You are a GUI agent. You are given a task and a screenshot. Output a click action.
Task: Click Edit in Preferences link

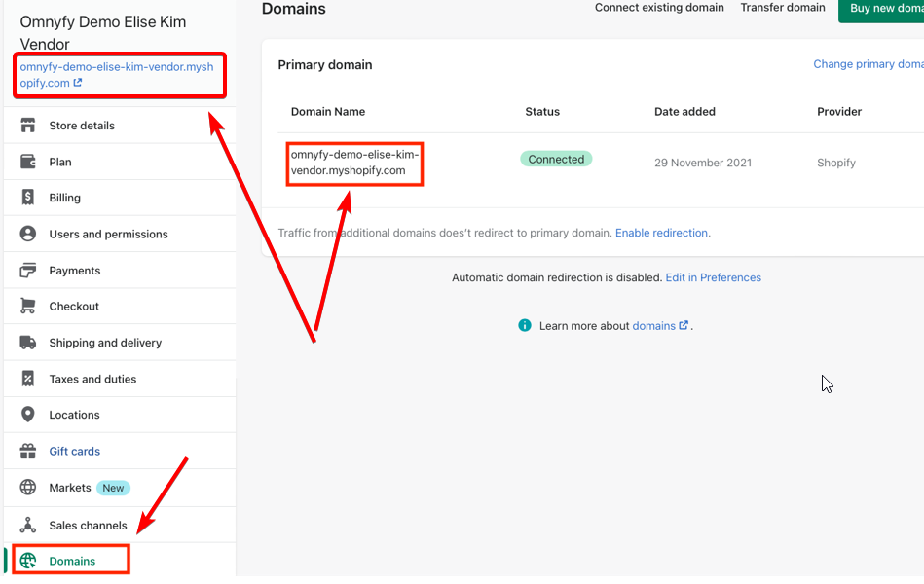[713, 277]
